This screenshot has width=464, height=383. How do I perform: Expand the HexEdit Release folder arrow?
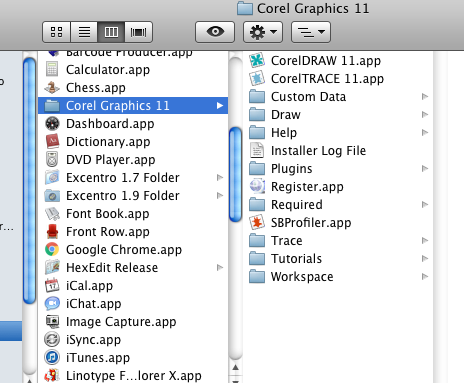[x=220, y=267]
